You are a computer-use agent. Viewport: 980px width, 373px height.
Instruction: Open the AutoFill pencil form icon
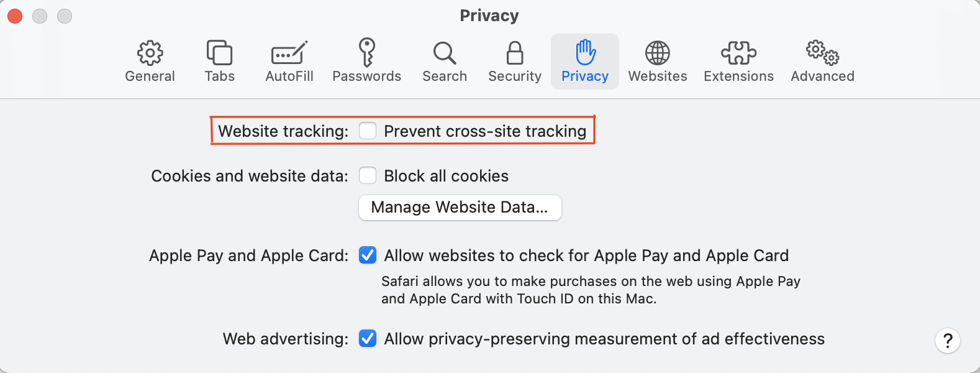pyautogui.click(x=289, y=53)
